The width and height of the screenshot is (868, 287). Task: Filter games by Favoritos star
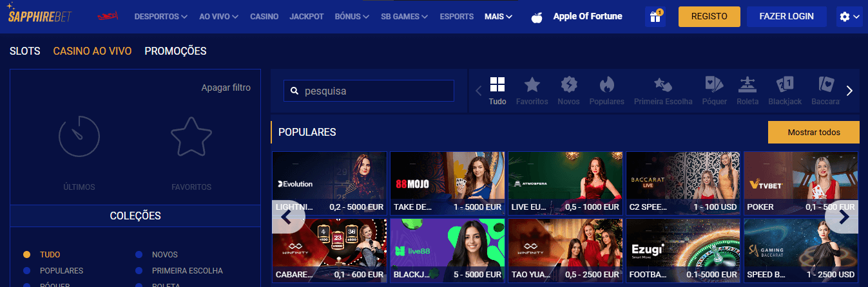(x=532, y=85)
